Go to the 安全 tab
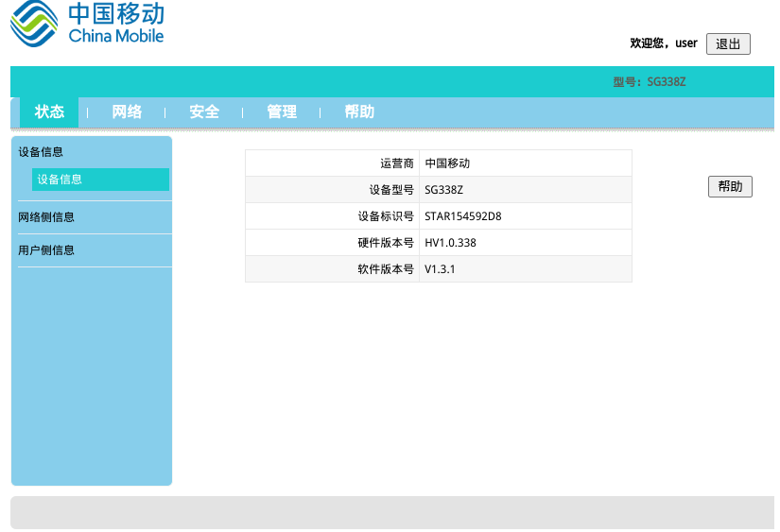The width and height of the screenshot is (780, 532). (x=204, y=112)
